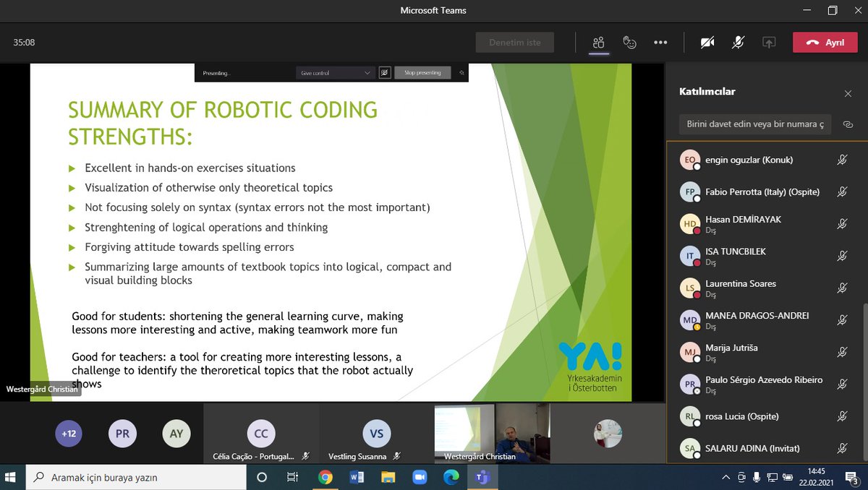Image resolution: width=868 pixels, height=490 pixels.
Task: Click the PR participant avatar in strip
Action: [x=122, y=434]
